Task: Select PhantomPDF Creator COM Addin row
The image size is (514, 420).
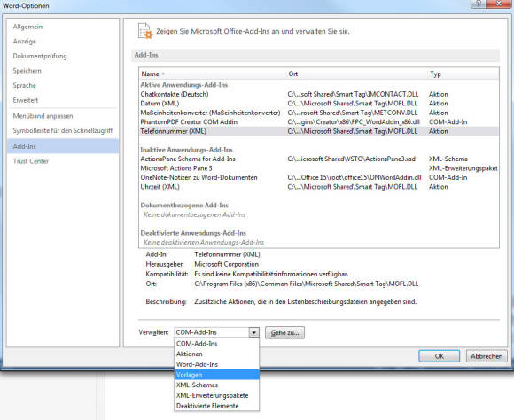Action: tap(319, 121)
